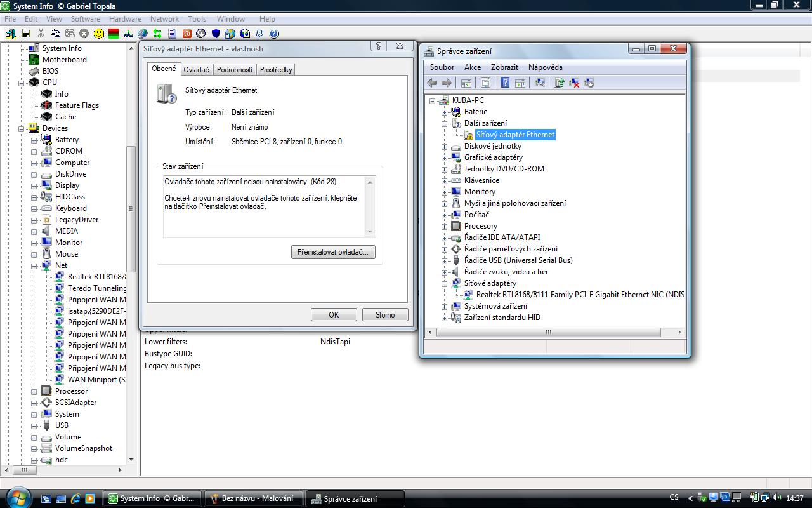
Task: Select BIOS in System Info tree
Action: tap(50, 71)
